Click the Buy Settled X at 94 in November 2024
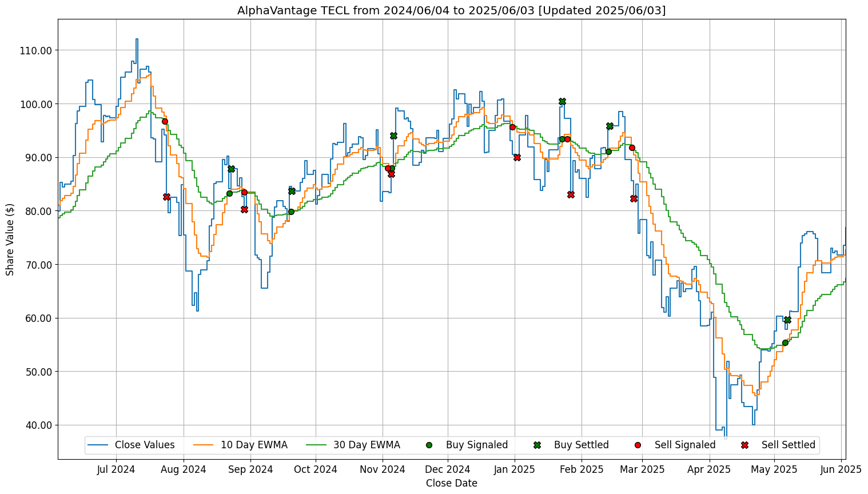The height and width of the screenshot is (494, 868). pyautogui.click(x=393, y=136)
